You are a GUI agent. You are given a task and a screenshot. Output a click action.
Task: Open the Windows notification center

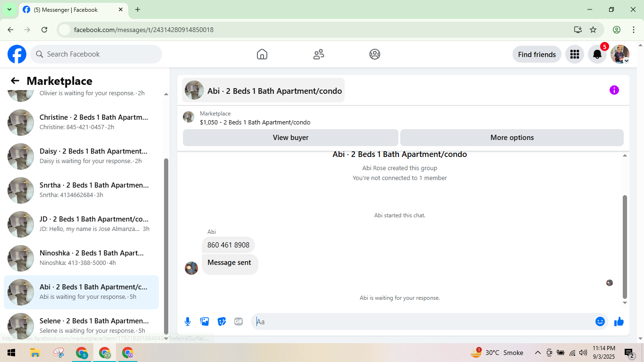pyautogui.click(x=629, y=353)
